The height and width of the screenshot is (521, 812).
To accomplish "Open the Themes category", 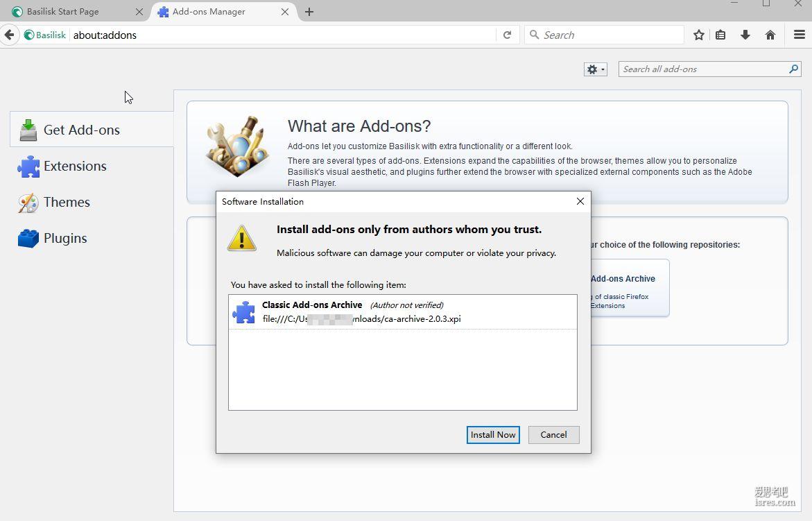I will point(67,202).
